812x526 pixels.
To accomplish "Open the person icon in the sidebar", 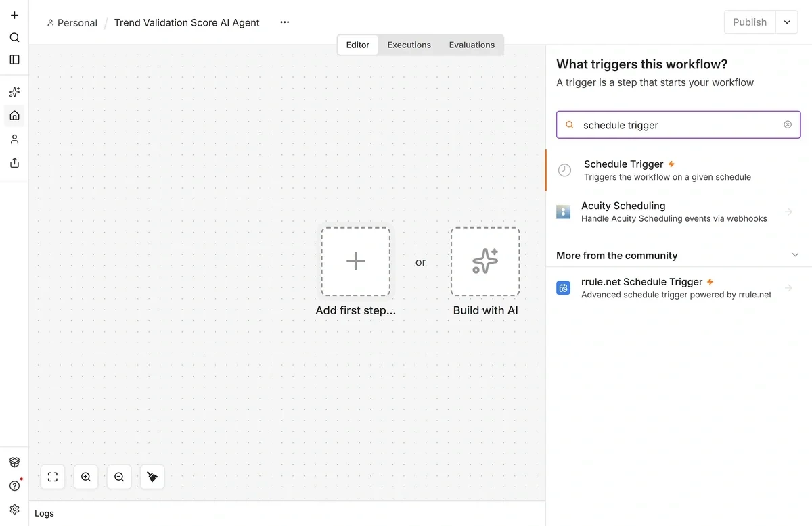I will [14, 139].
